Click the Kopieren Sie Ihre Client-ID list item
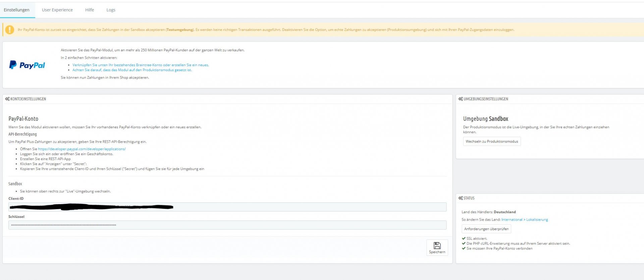The image size is (644, 280). point(112,169)
